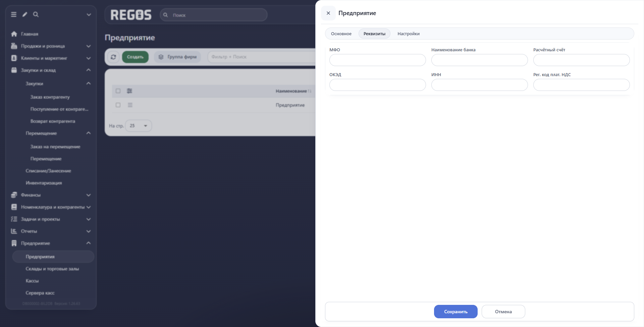
Task: Click the refresh icon beside Создать
Action: [113, 57]
